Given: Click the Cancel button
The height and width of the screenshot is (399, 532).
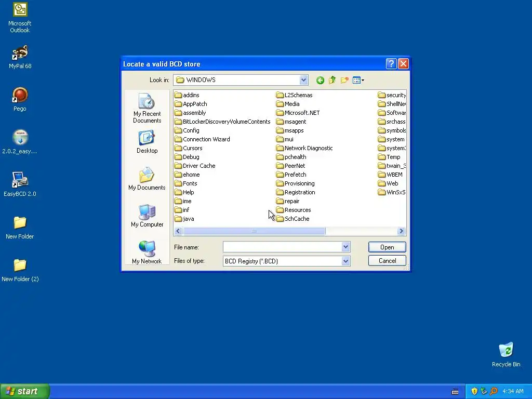Looking at the screenshot, I should coord(387,261).
